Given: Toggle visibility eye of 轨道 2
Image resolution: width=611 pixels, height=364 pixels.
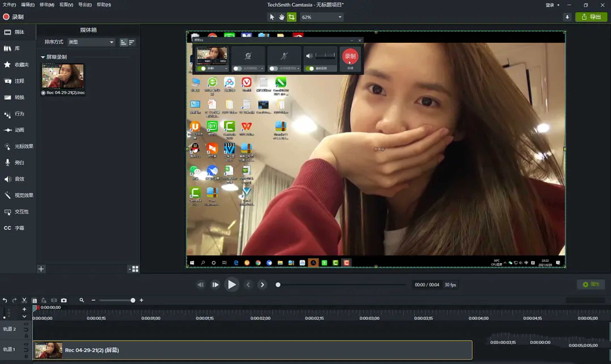Looking at the screenshot, I should pos(26,324).
